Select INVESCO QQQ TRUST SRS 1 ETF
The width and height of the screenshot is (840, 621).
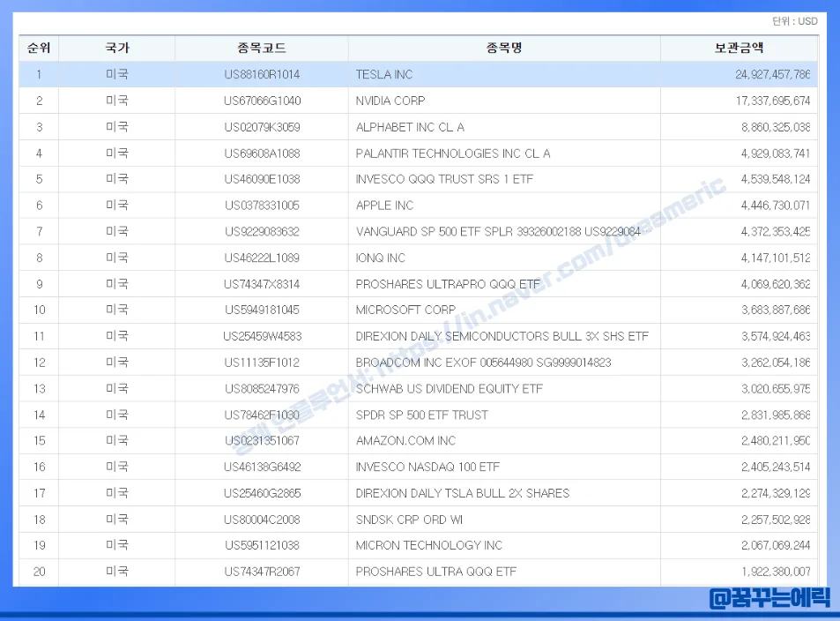[444, 179]
